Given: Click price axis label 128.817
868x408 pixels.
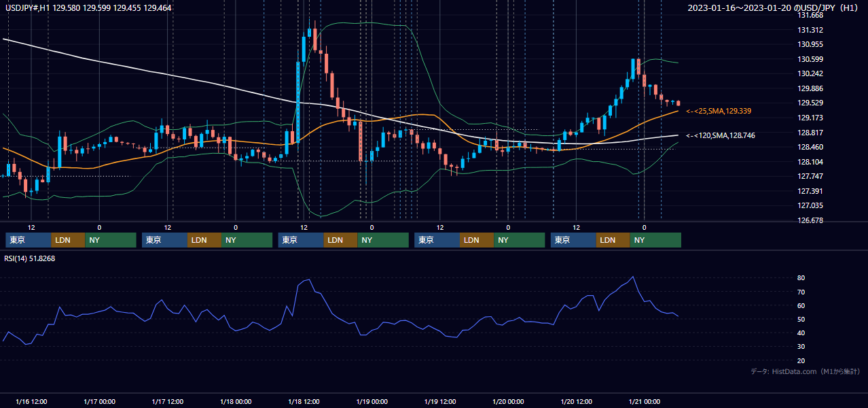Looking at the screenshot, I should [x=810, y=133].
